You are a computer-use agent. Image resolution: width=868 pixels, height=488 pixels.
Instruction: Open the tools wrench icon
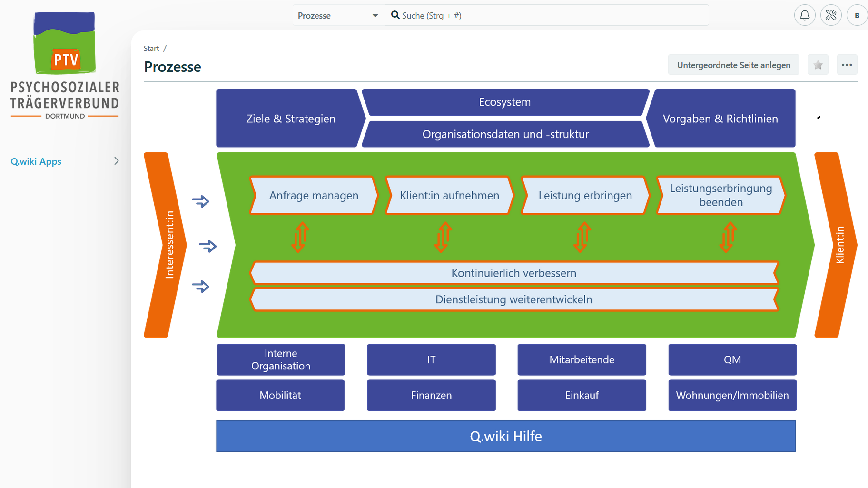click(x=831, y=15)
